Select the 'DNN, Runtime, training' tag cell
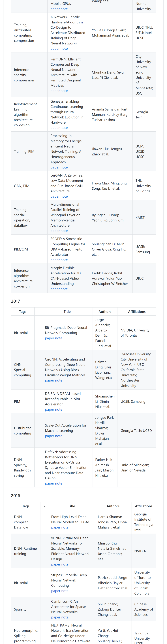 coord(26,551)
